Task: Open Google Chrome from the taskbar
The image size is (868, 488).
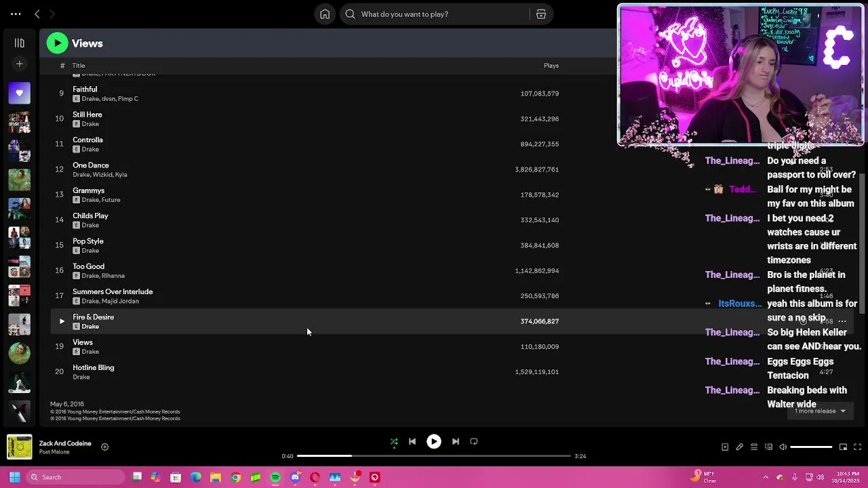Action: (235, 477)
